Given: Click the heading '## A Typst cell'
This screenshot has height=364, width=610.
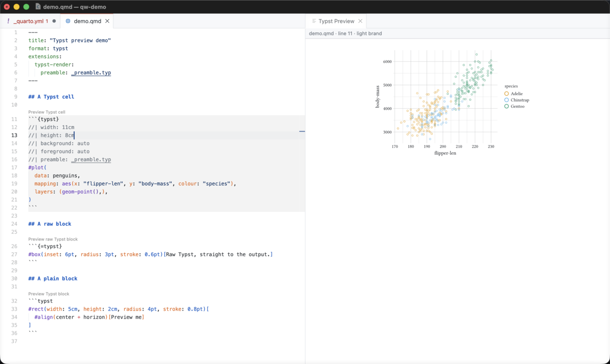Looking at the screenshot, I should [x=51, y=97].
